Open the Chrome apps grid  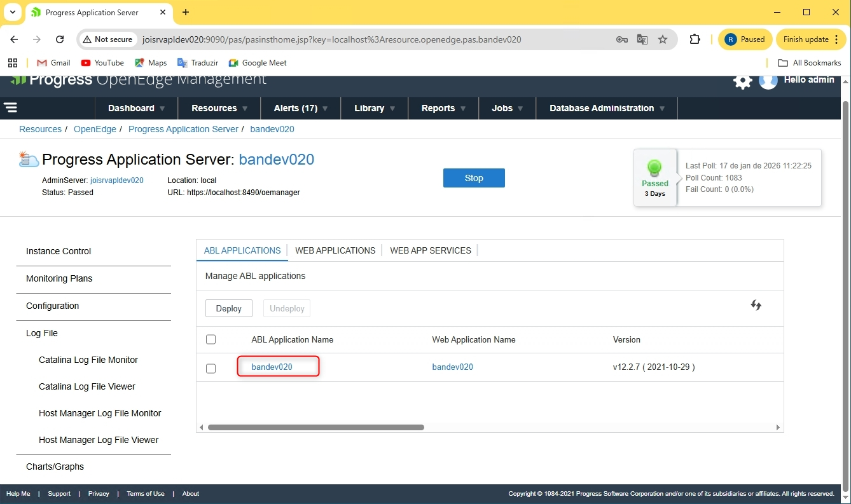pos(12,63)
